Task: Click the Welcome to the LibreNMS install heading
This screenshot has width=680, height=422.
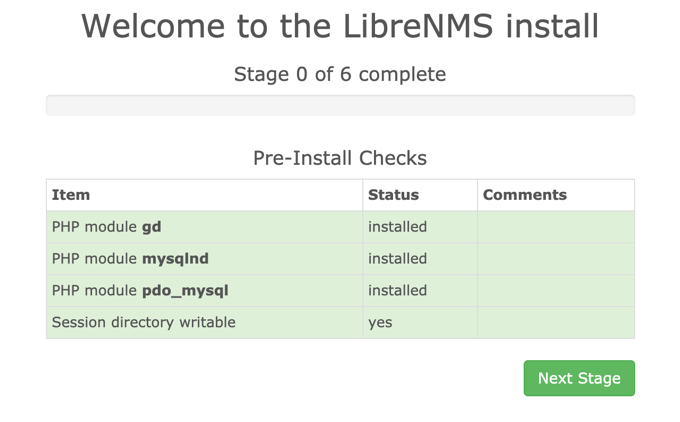Action: 340,26
